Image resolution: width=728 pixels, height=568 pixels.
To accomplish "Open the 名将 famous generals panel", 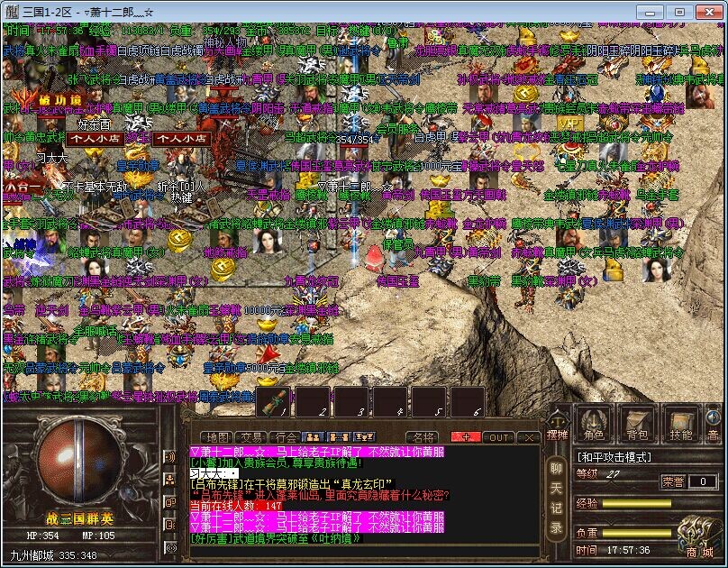I will 423,437.
